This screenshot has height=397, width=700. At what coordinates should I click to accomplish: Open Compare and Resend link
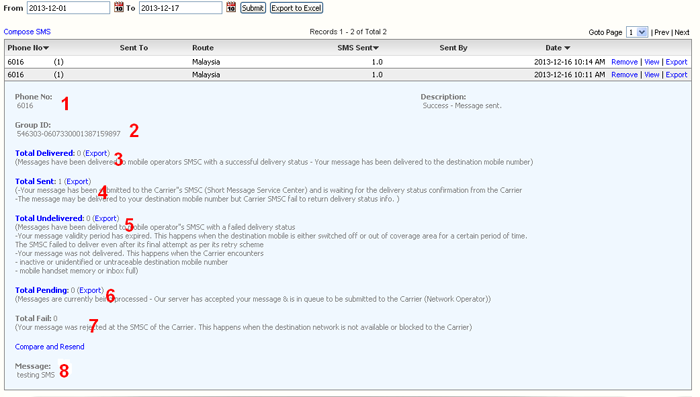pos(50,347)
